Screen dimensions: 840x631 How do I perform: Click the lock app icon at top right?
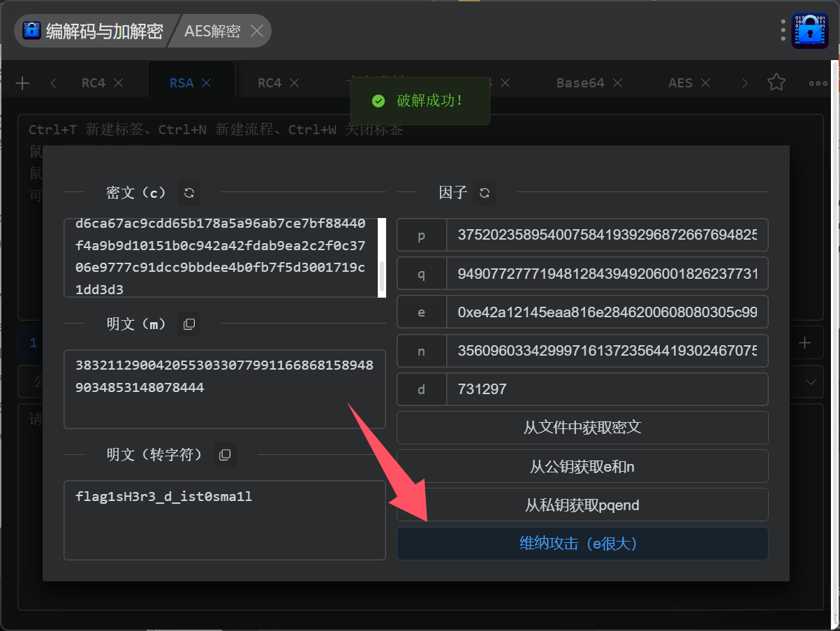pyautogui.click(x=809, y=31)
